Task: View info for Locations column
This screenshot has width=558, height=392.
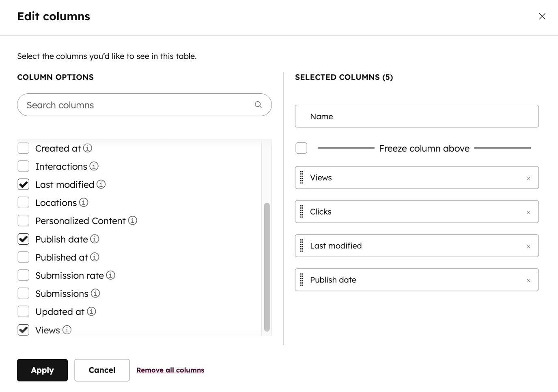Action: [x=84, y=202]
